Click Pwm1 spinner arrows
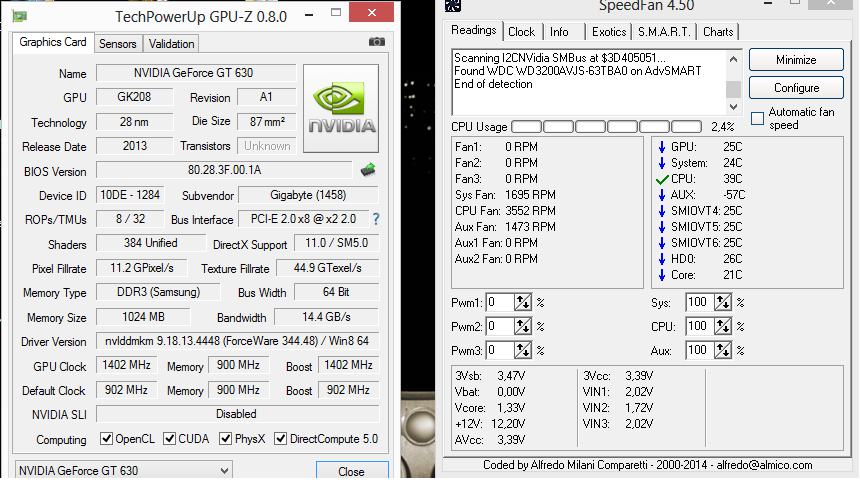 (523, 302)
